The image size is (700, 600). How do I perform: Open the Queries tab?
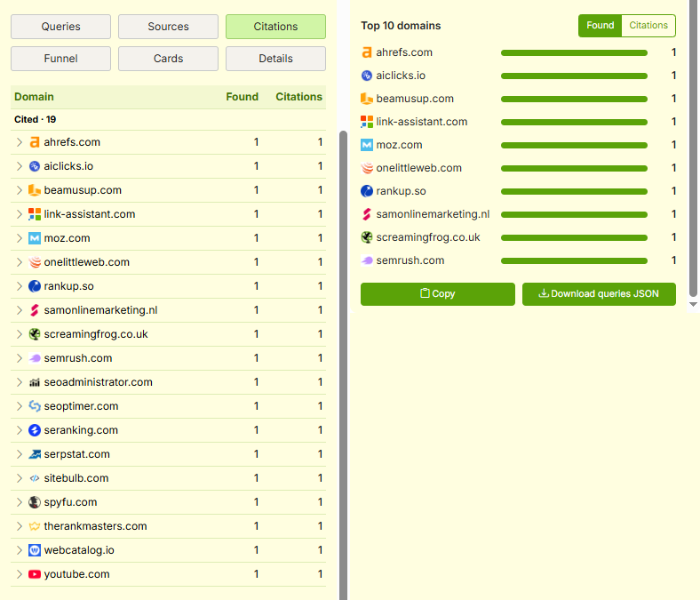(x=60, y=27)
